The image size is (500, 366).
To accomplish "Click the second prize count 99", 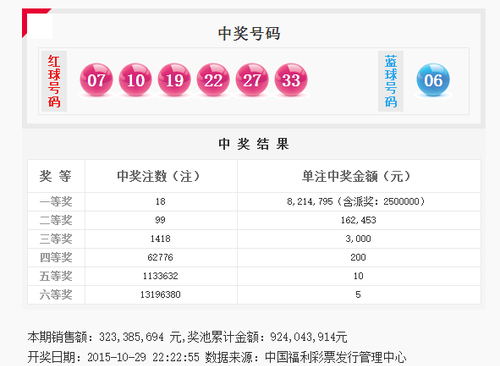I will (x=160, y=220).
